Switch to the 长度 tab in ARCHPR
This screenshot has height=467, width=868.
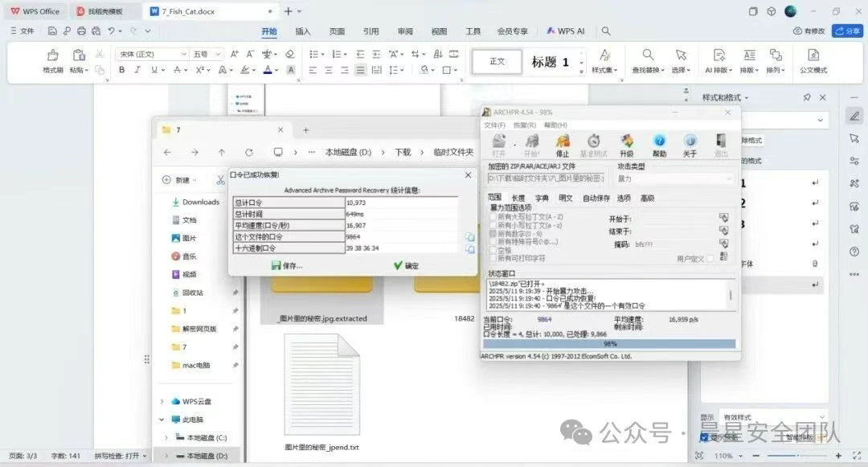coord(518,198)
